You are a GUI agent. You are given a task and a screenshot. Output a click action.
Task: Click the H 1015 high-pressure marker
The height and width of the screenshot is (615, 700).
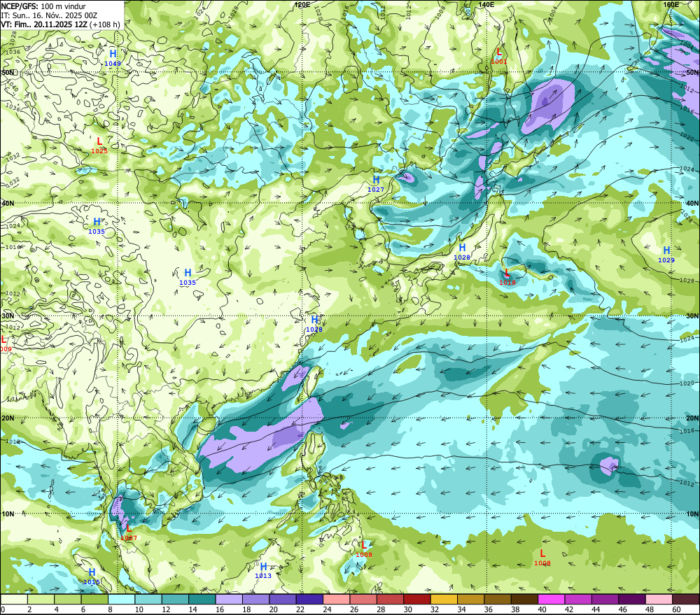[x=92, y=577]
